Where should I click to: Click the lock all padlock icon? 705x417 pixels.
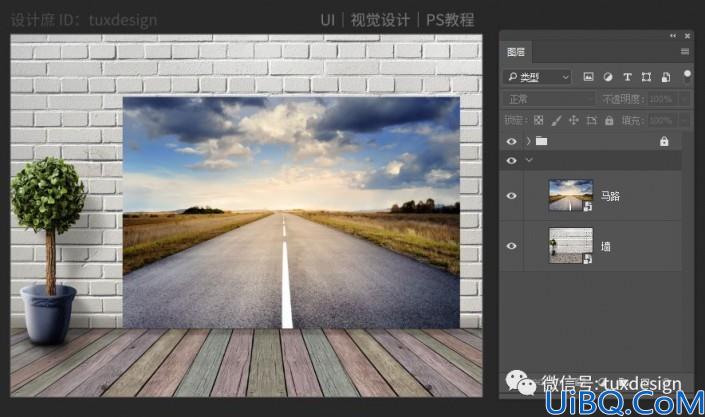pos(609,120)
